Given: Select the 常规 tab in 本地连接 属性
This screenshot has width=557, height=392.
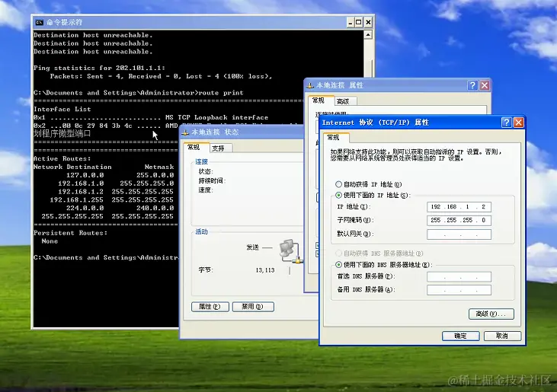Looking at the screenshot, I should [321, 100].
